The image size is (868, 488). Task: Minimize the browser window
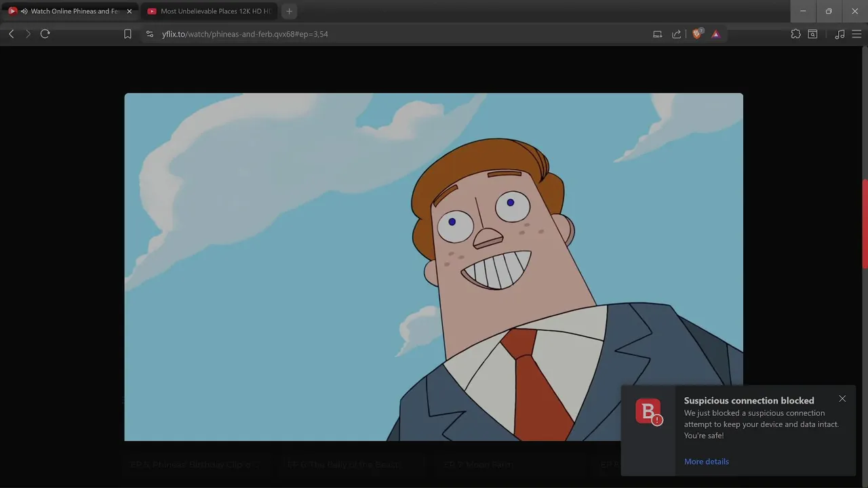[803, 12]
